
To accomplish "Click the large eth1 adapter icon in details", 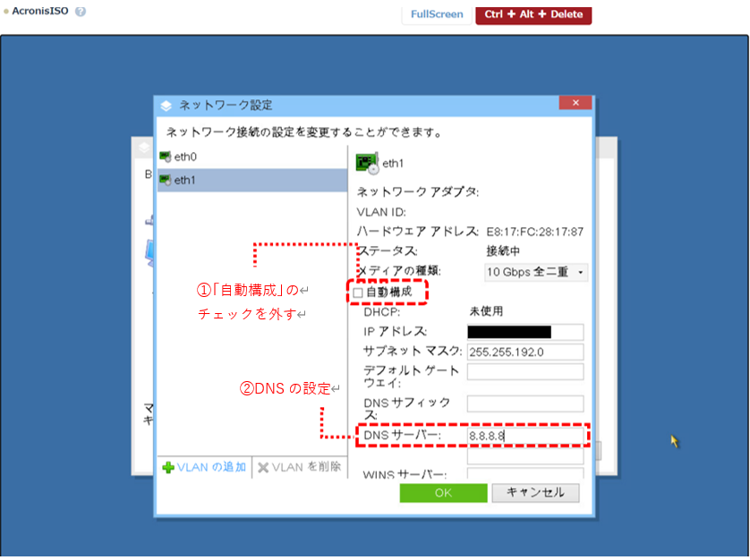I will (x=367, y=164).
